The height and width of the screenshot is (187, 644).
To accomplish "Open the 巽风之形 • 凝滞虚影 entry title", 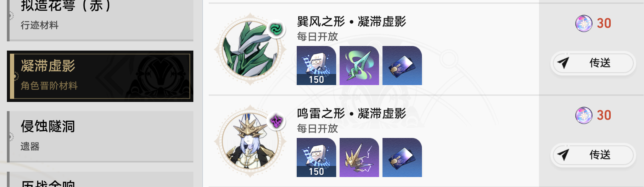I will (351, 21).
